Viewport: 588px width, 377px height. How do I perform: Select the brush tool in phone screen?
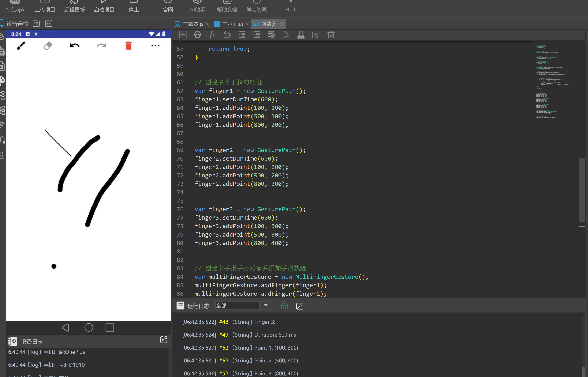click(x=21, y=46)
